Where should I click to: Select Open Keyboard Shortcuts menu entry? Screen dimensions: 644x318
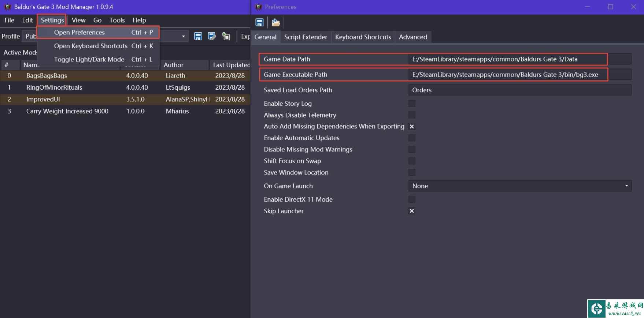click(98, 46)
